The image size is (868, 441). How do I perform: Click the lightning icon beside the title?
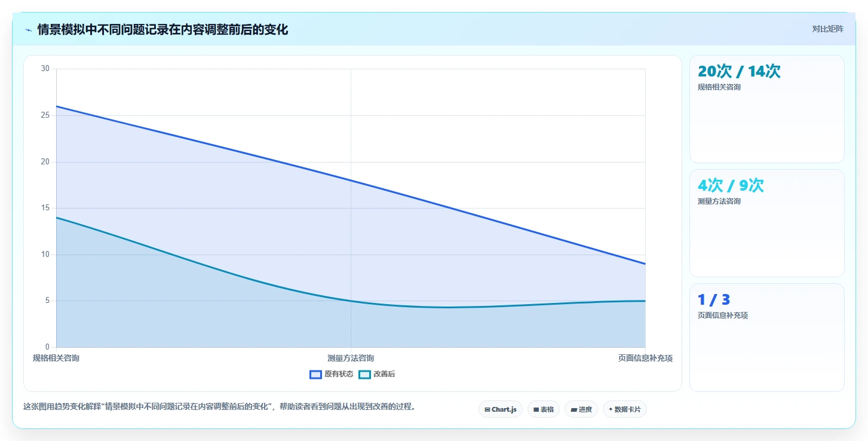point(29,30)
